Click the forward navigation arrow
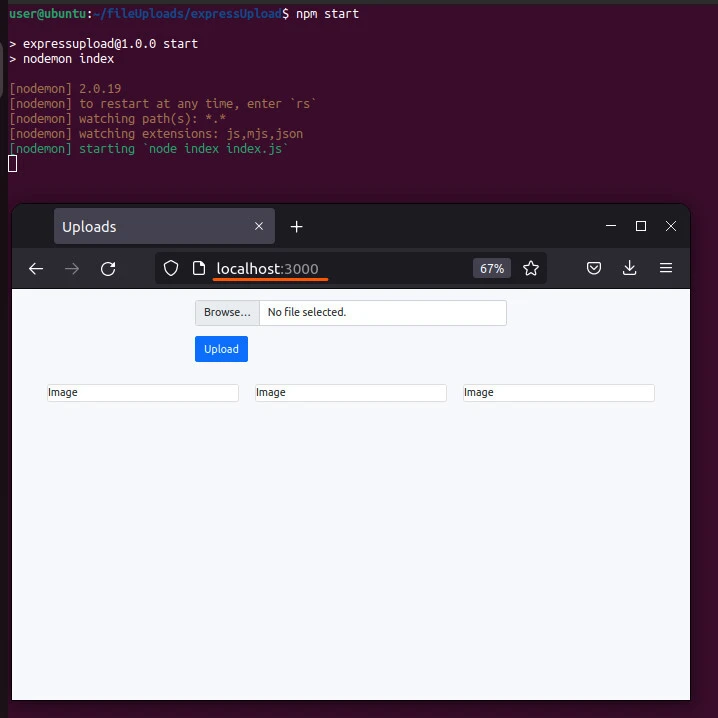718x718 pixels. 72,268
